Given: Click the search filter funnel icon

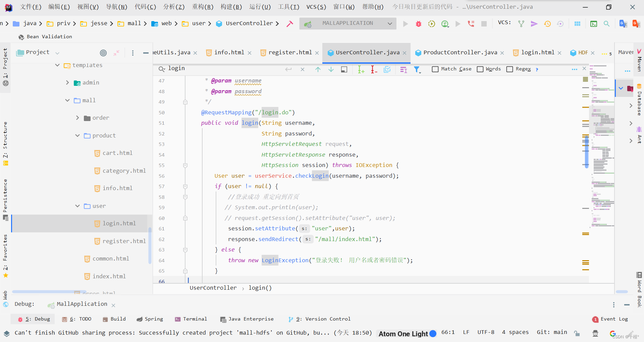Looking at the screenshot, I should tap(417, 69).
